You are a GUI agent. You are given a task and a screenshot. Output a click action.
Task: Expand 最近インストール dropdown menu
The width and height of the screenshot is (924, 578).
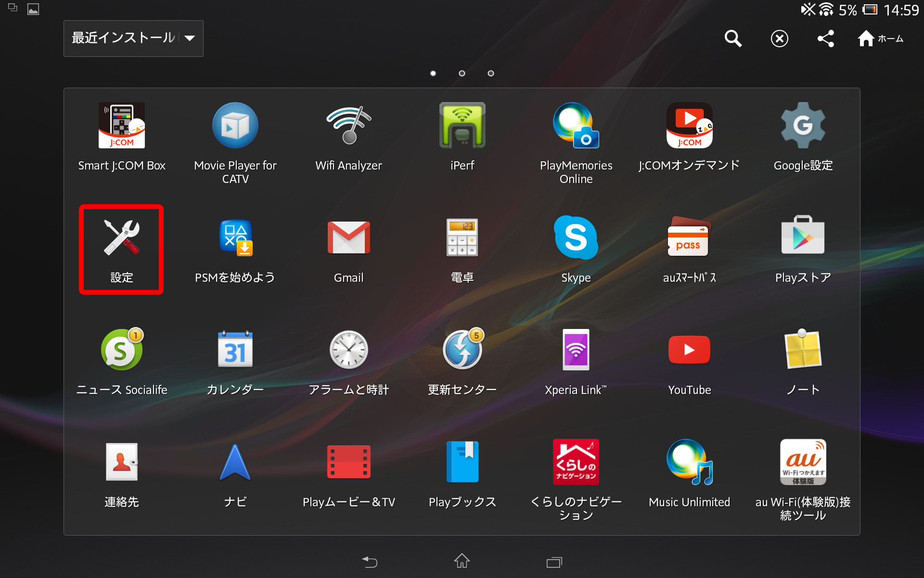(x=133, y=38)
